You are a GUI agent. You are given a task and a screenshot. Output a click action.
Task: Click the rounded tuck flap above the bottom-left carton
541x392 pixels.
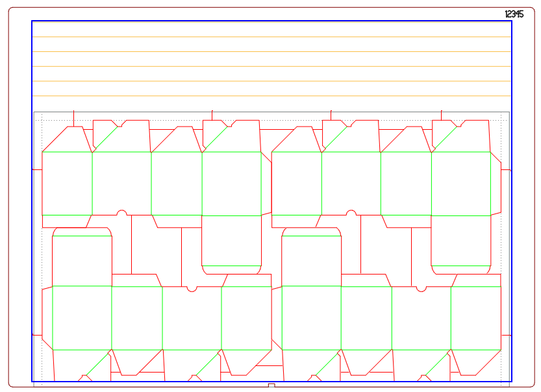(x=82, y=256)
